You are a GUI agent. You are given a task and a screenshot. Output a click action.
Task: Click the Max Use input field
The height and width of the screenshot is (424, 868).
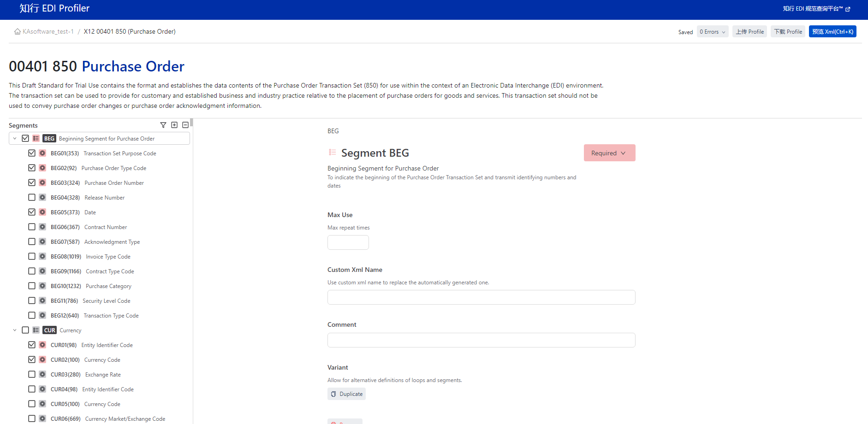tap(348, 242)
